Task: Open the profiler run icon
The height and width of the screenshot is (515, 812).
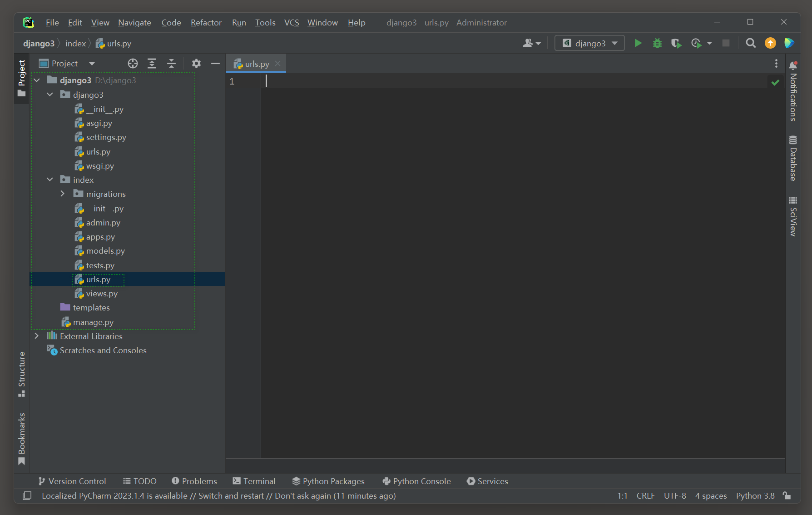Action: pyautogui.click(x=696, y=43)
